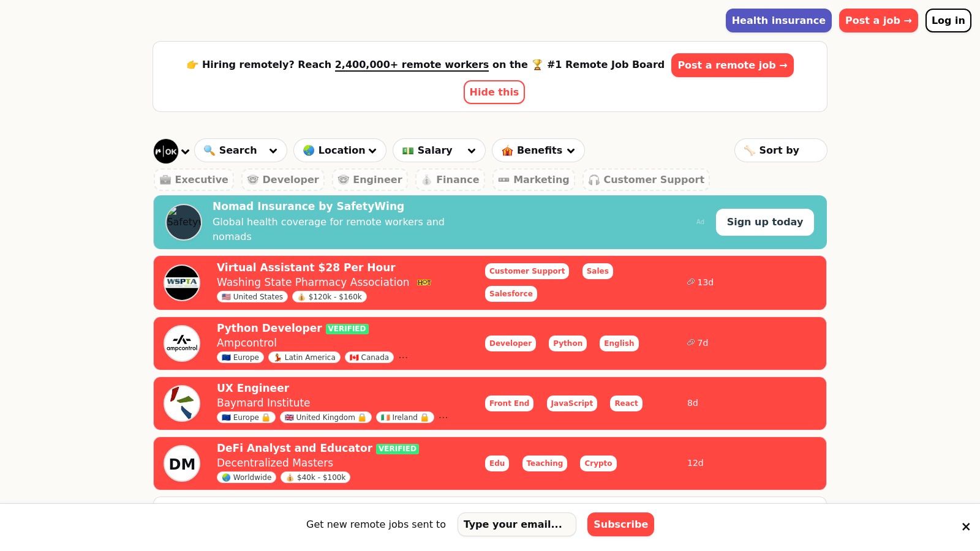Click the DM Decentralized Masters logo
Screen dimensions: 980x551
[x=182, y=464]
